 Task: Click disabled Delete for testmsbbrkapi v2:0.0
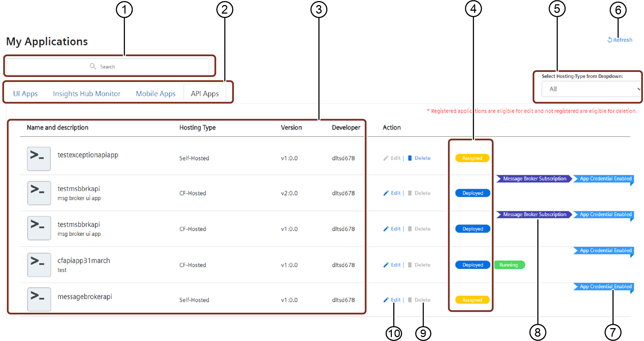pyautogui.click(x=419, y=193)
